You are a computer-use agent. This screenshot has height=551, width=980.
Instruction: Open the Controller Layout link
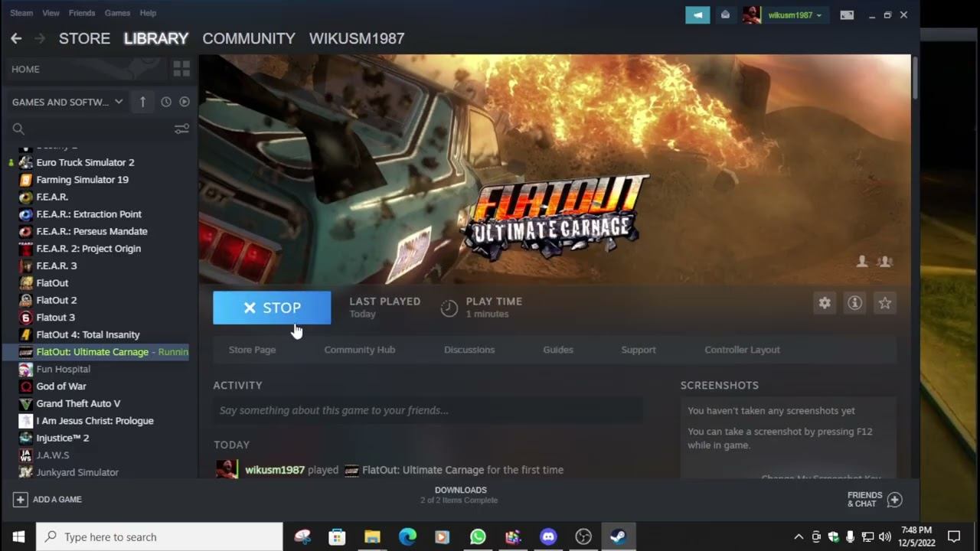click(742, 350)
